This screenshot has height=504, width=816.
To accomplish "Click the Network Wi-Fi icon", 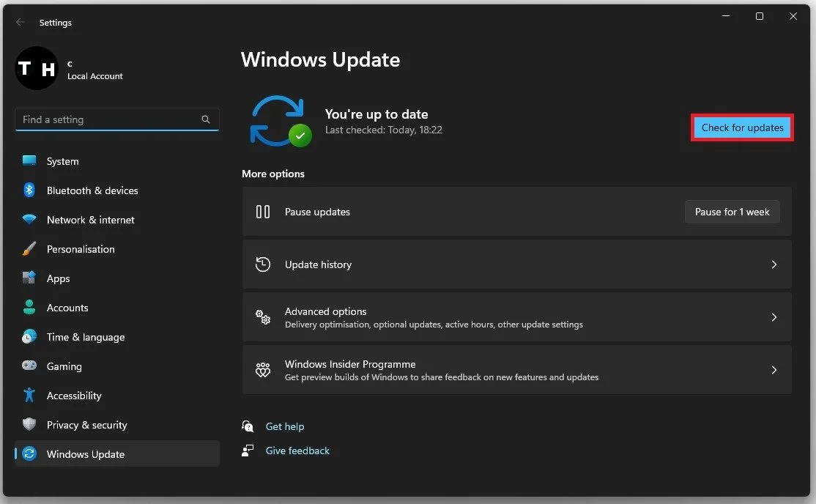I will pos(29,219).
